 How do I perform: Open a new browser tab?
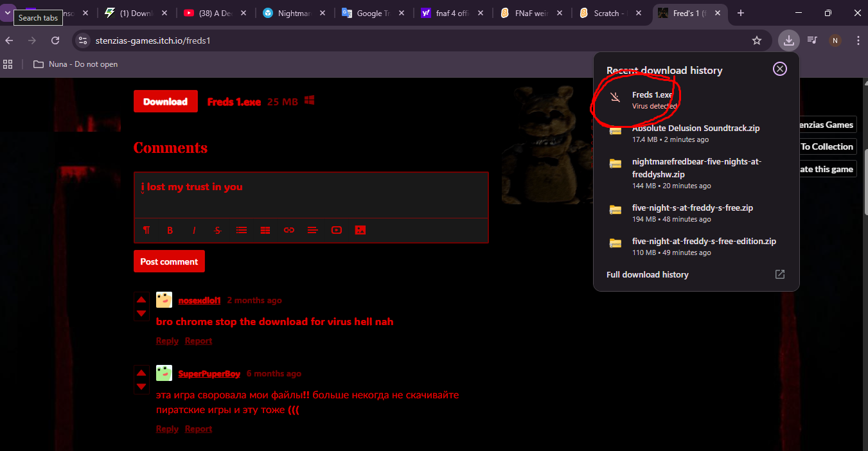coord(741,13)
